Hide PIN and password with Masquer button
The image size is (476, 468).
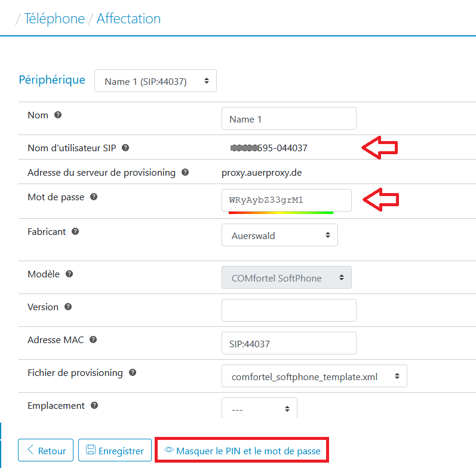[x=242, y=451]
